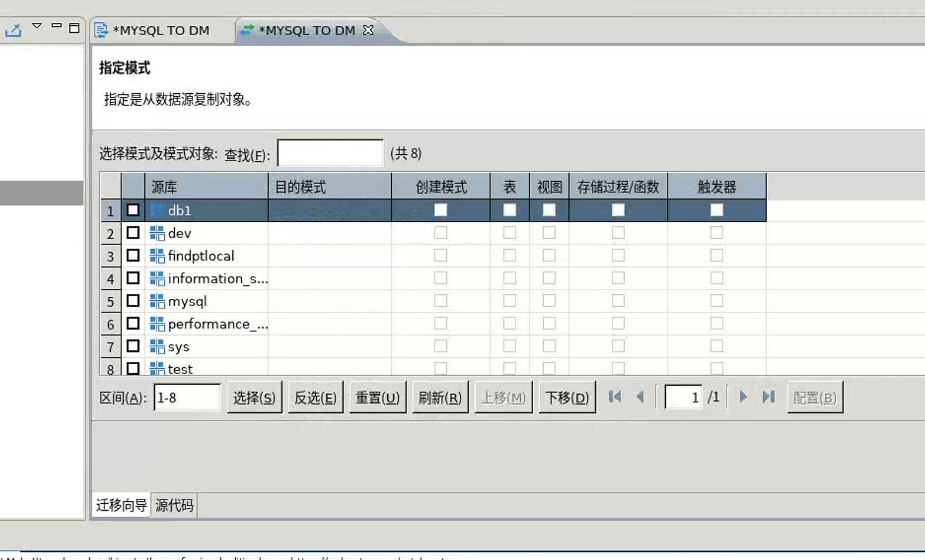Tick the row checkbox for information_s...
Screen dimensions: 925x560
(133, 278)
